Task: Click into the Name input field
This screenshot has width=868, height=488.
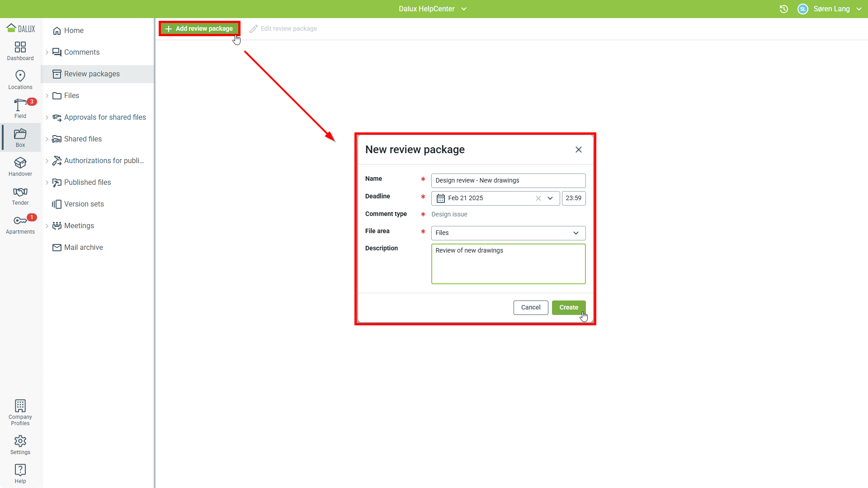Action: click(508, 181)
